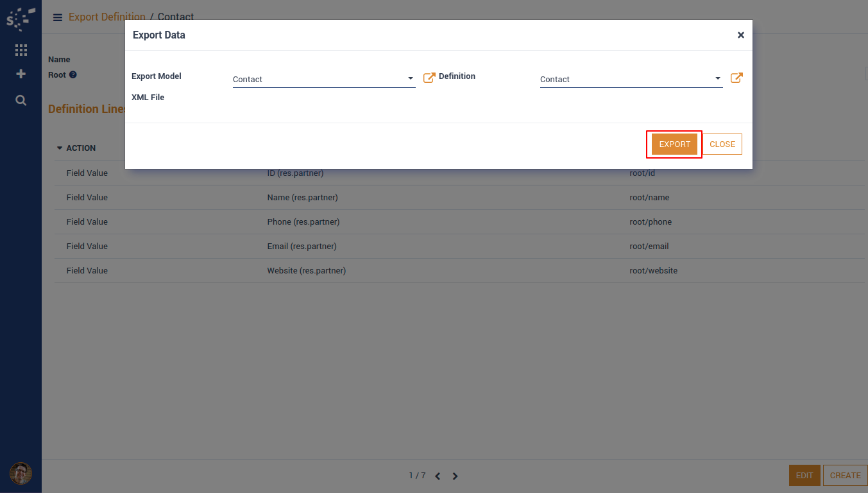Select the Email (res.partner) row
The width and height of the screenshot is (868, 493).
[302, 246]
